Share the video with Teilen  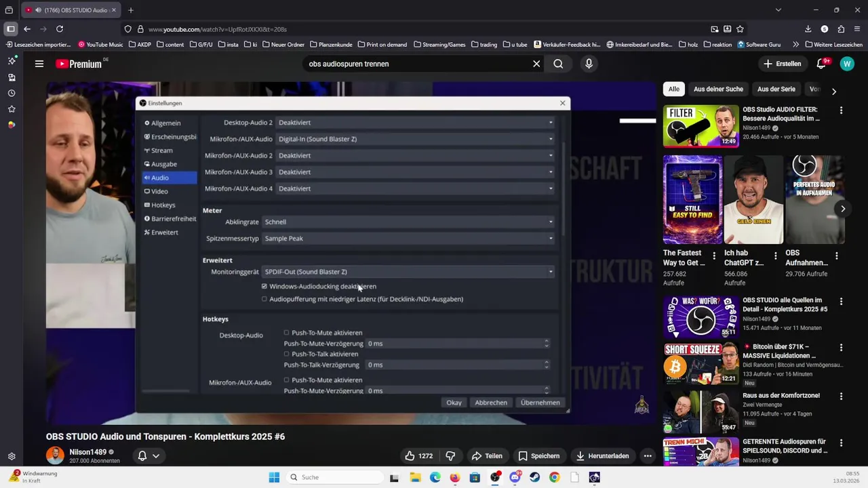pos(487,455)
